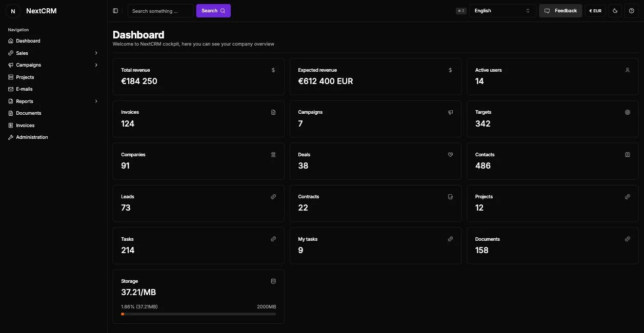Click the signature icon on Contracts card

pyautogui.click(x=450, y=197)
